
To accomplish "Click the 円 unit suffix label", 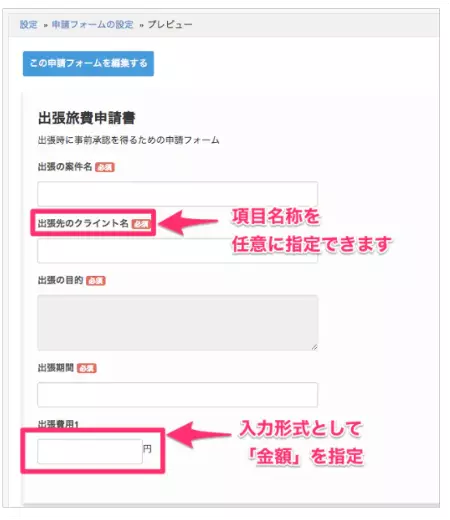I will coord(147,449).
